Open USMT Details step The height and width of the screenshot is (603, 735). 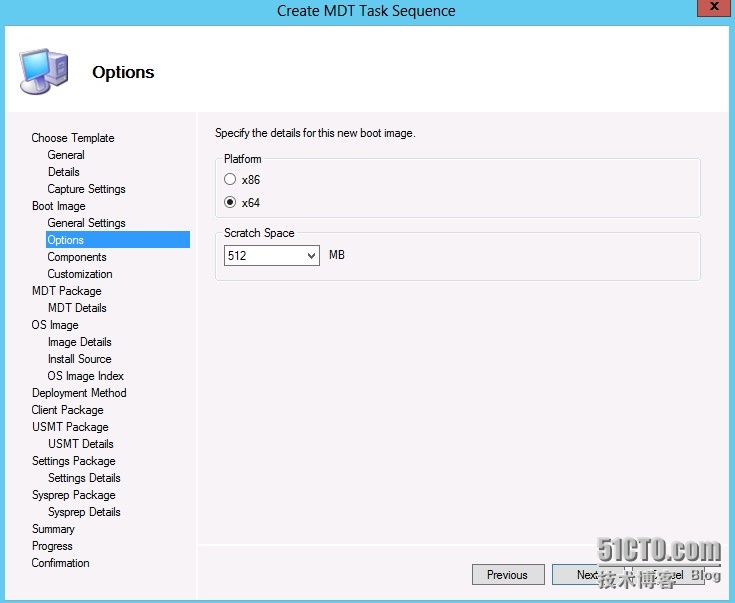point(81,444)
